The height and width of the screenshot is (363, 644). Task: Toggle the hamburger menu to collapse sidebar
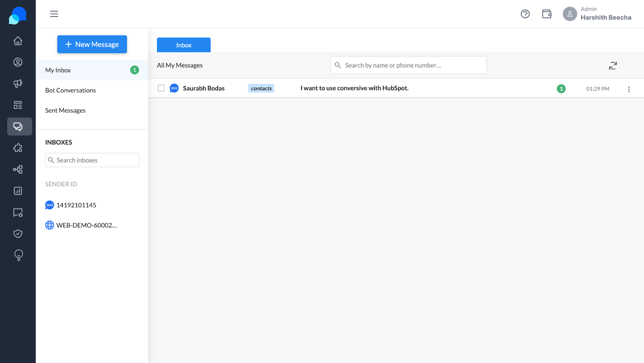point(54,14)
